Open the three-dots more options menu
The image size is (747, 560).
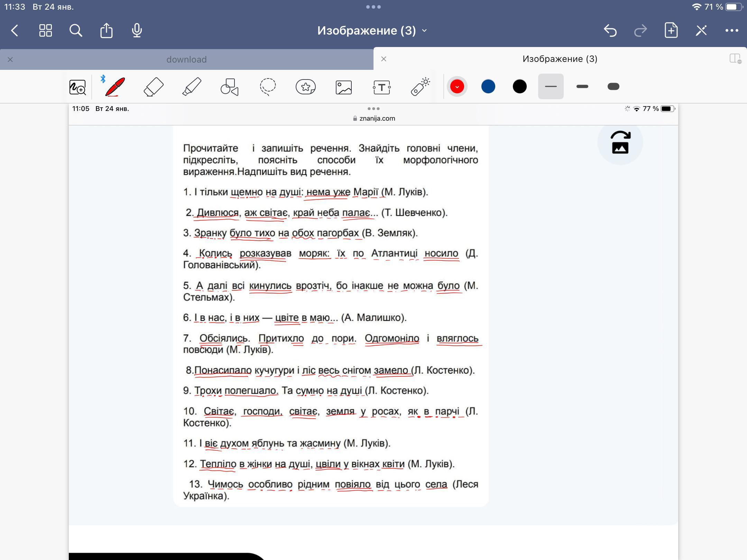tap(732, 30)
